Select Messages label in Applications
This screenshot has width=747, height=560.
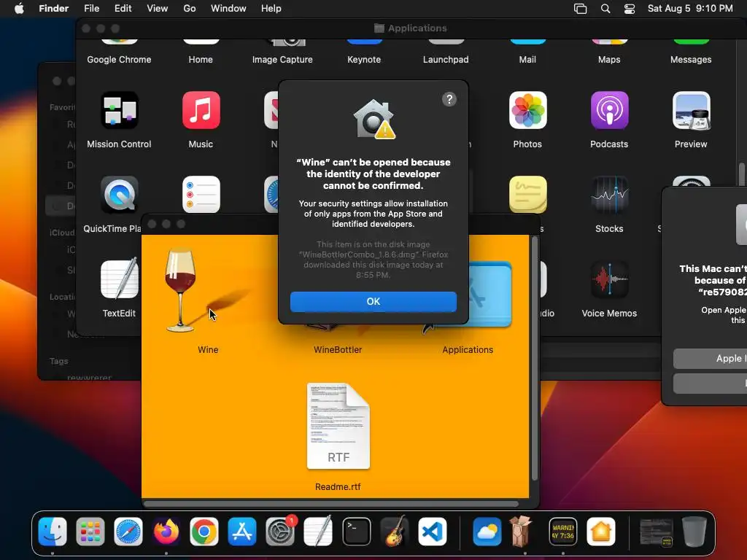(691, 60)
